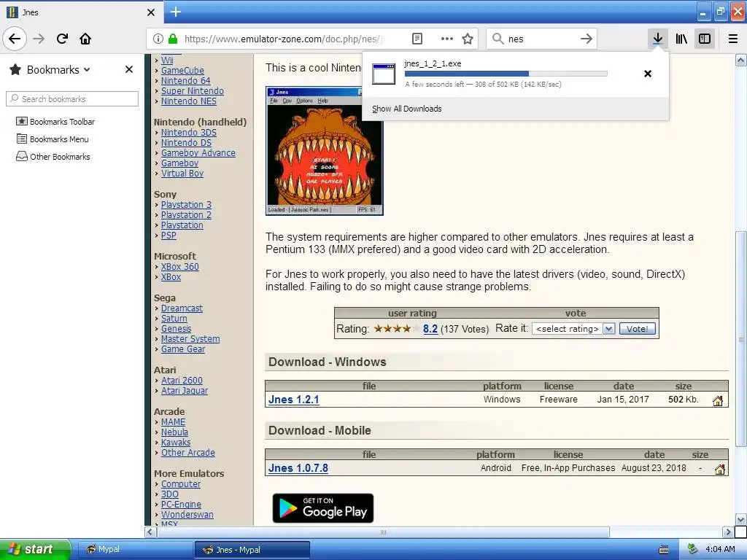This screenshot has width=747, height=560.
Task: Click the horizontal scrollbar thumb
Action: click(x=383, y=532)
